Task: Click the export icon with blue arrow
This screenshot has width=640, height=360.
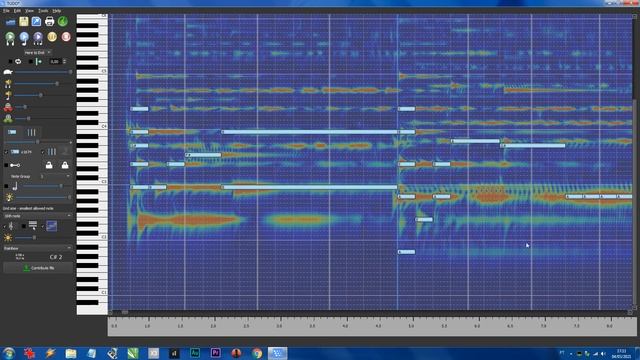Action: (x=36, y=22)
